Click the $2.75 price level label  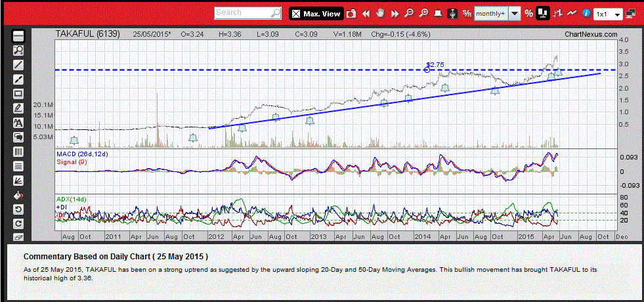(435, 64)
